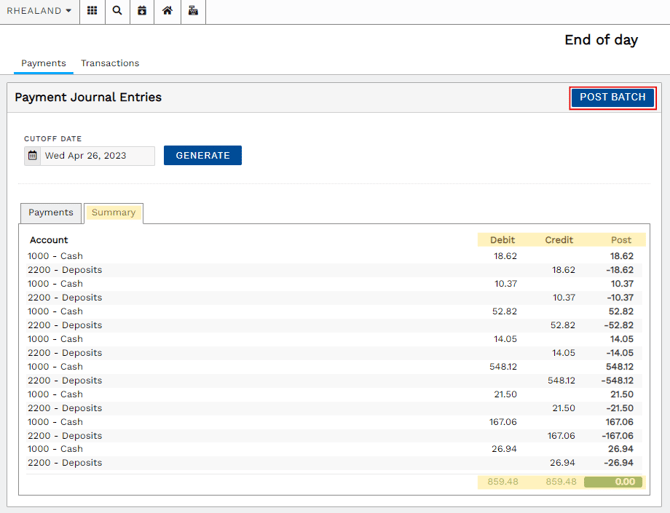Click debit value 26.94
This screenshot has width=670, height=513.
[x=504, y=449]
